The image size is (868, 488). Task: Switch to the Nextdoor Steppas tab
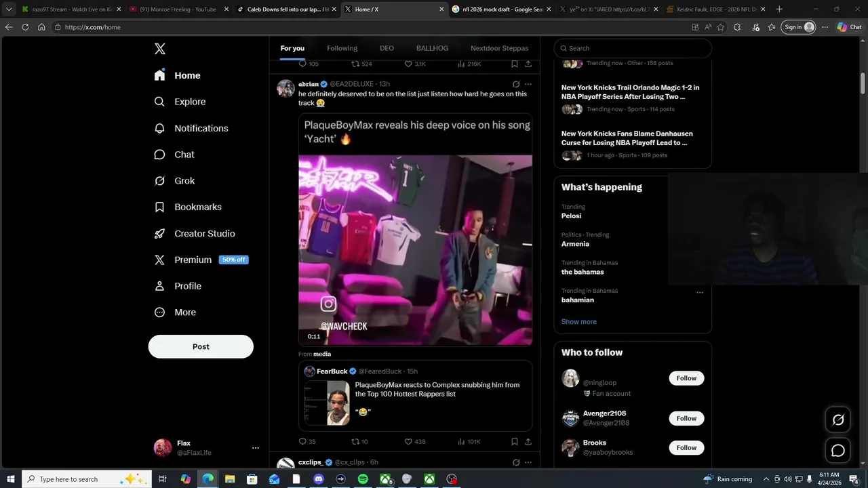pos(499,48)
